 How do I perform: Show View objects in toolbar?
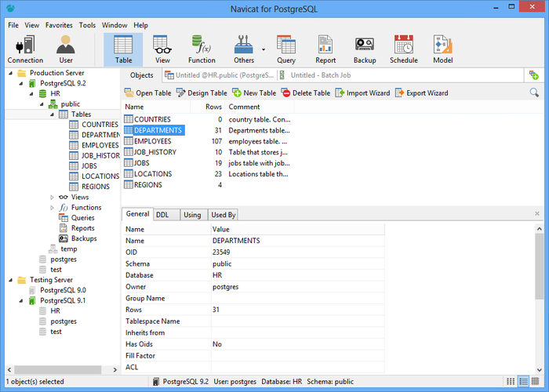pyautogui.click(x=162, y=49)
